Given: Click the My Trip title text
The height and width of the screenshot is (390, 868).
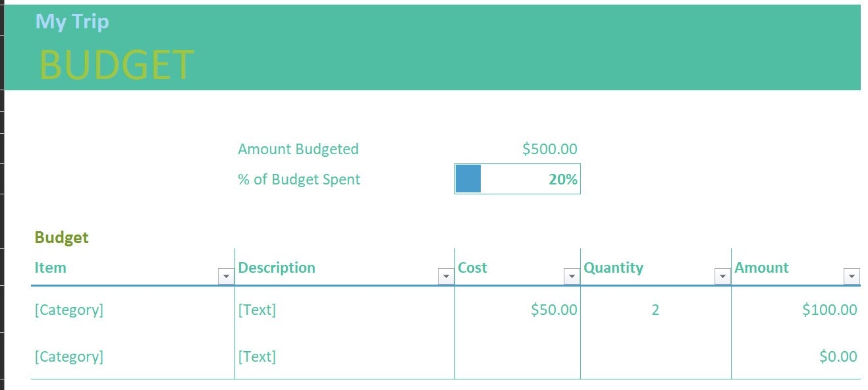Looking at the screenshot, I should pyautogui.click(x=72, y=21).
